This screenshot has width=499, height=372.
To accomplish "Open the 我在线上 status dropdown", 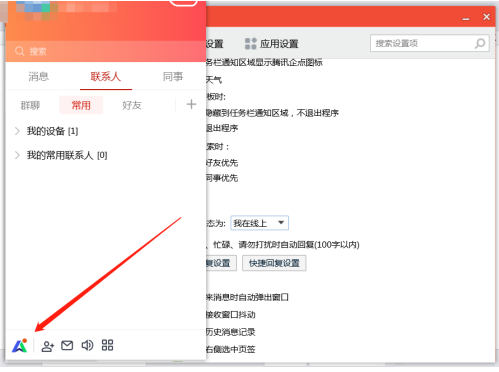I will coord(259,223).
